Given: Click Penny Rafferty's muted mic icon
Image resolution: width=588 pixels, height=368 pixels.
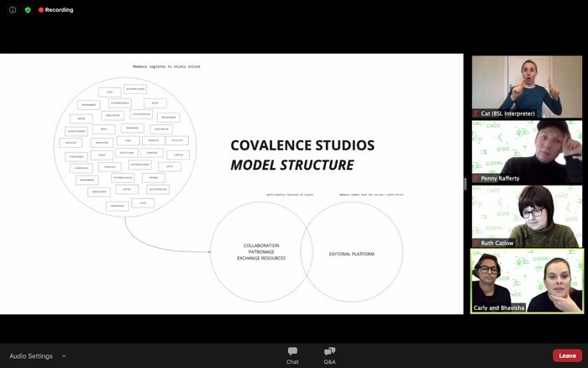Looking at the screenshot, I should tap(476, 178).
